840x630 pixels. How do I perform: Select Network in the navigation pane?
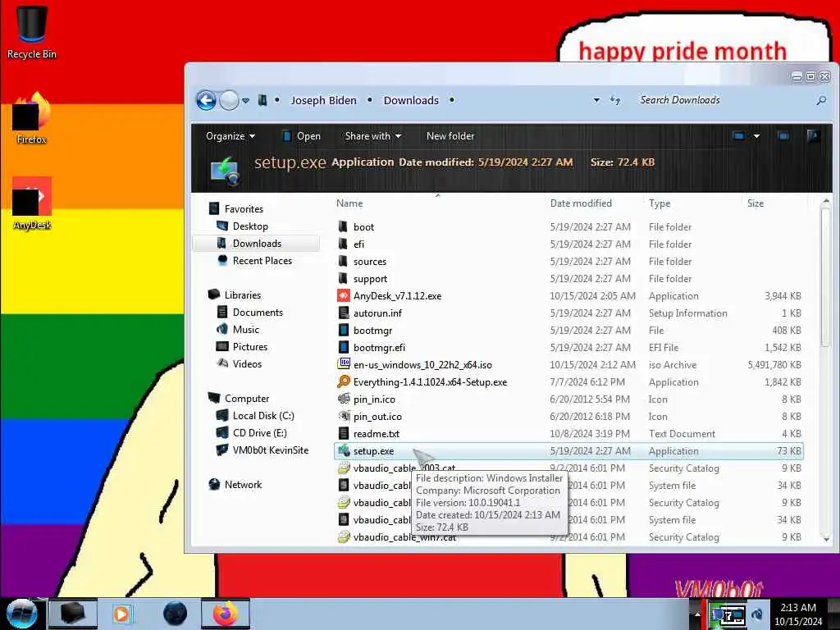(x=243, y=484)
